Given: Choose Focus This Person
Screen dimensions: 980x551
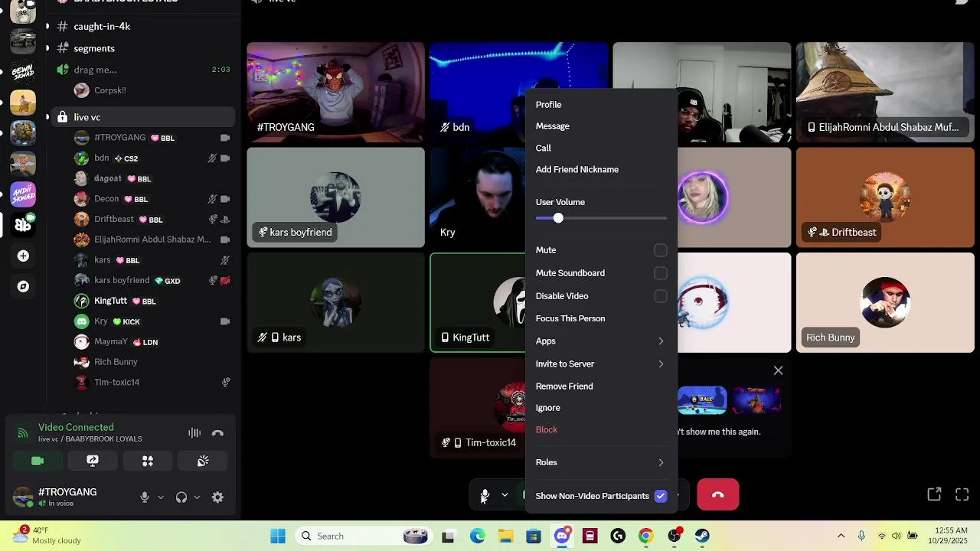Looking at the screenshot, I should coord(601,318).
